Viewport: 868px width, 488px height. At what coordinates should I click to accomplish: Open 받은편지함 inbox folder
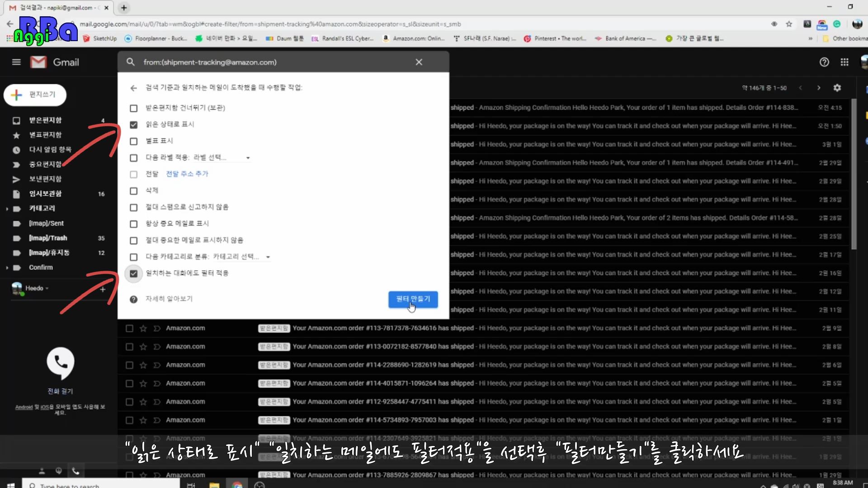pyautogui.click(x=45, y=120)
